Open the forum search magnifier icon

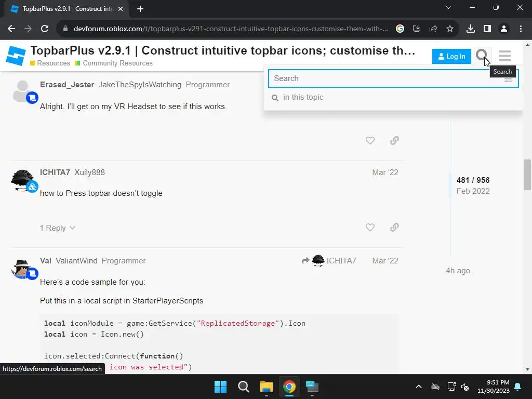pyautogui.click(x=482, y=55)
